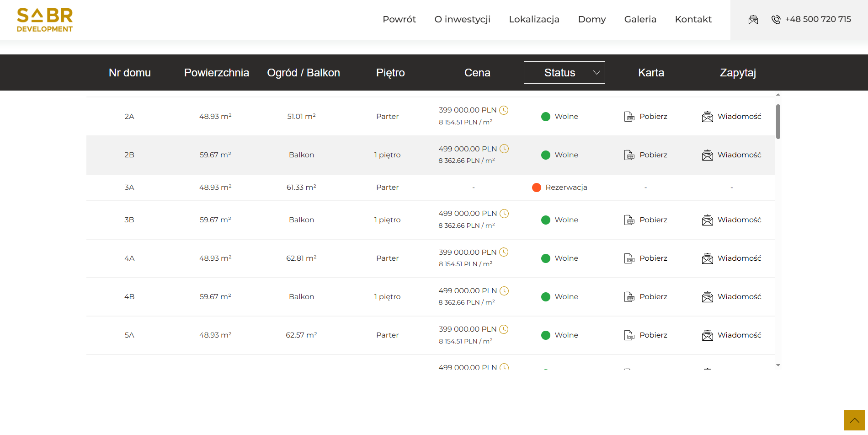The height and width of the screenshot is (435, 868).
Task: Click the PDF document icon for house 5A
Action: click(629, 335)
